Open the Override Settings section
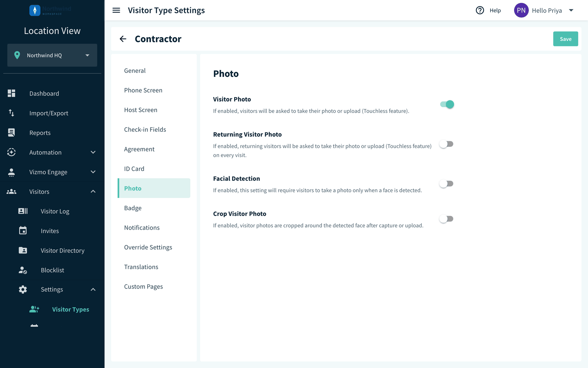This screenshot has height=368, width=588. click(154, 247)
